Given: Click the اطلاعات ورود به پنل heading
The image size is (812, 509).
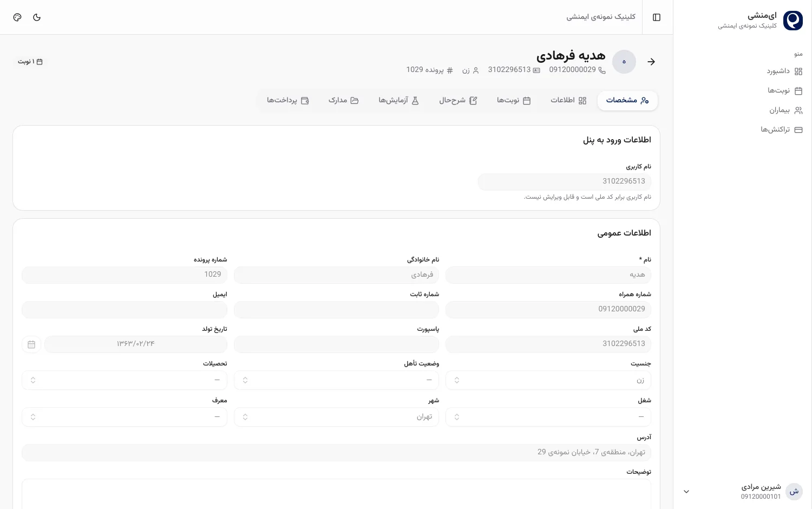Looking at the screenshot, I should pyautogui.click(x=617, y=140).
